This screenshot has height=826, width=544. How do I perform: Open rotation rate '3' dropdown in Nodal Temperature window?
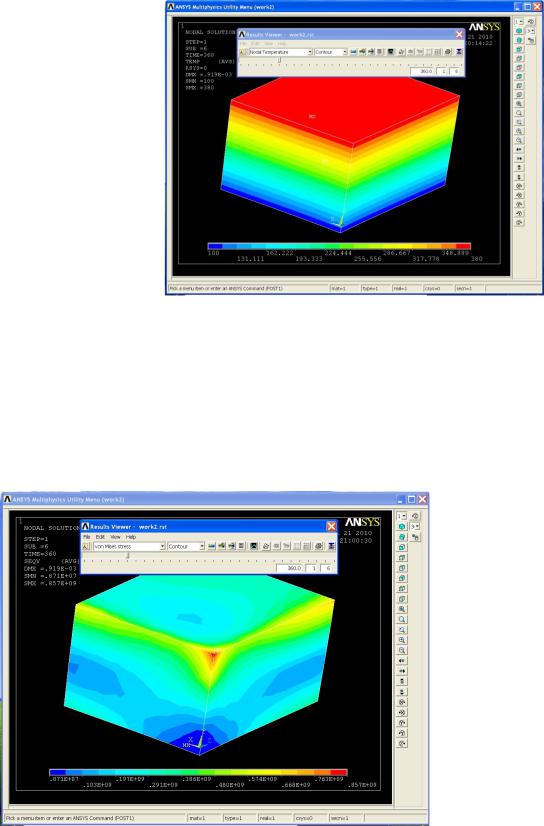tap(530, 31)
